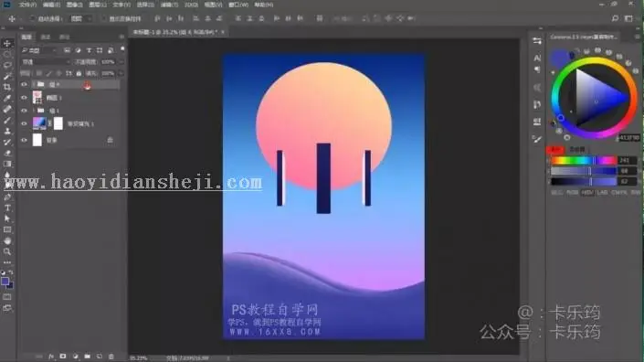Select the Crop tool
Viewport: 644px width, 362px height.
[7, 87]
